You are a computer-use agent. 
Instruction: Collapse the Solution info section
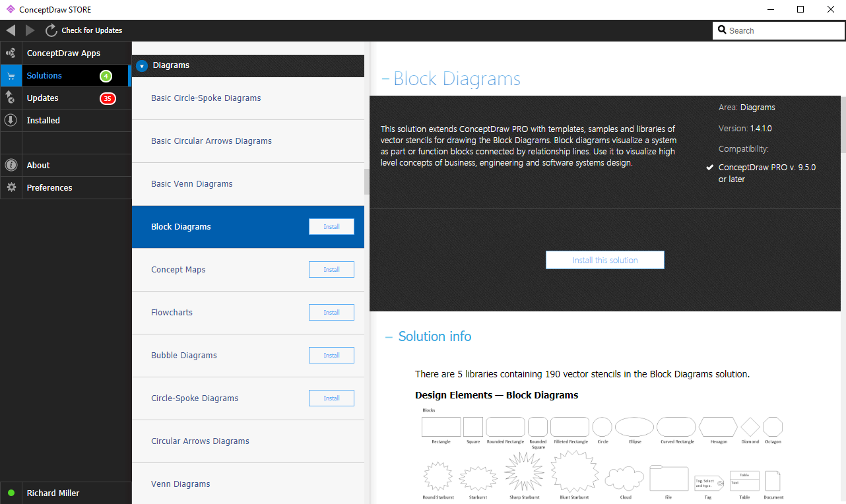tap(389, 336)
